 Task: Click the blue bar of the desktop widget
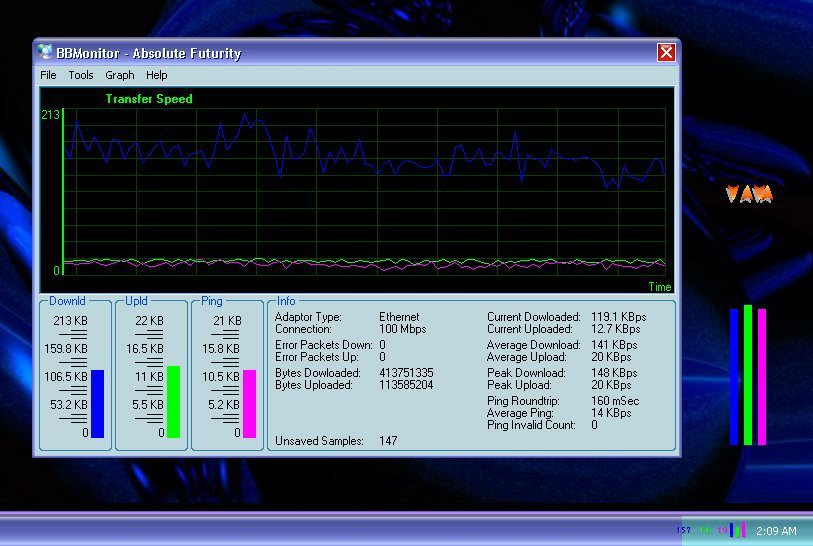click(734, 376)
